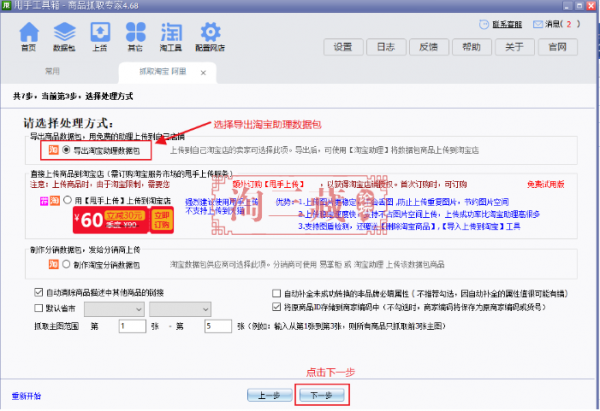Toggle 自动清除商品描述中其他商品的链接 checkbox

point(38,292)
